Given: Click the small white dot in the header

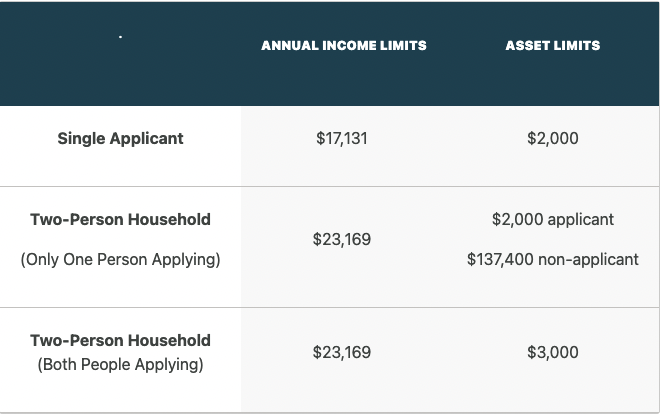Looking at the screenshot, I should [x=120, y=37].
